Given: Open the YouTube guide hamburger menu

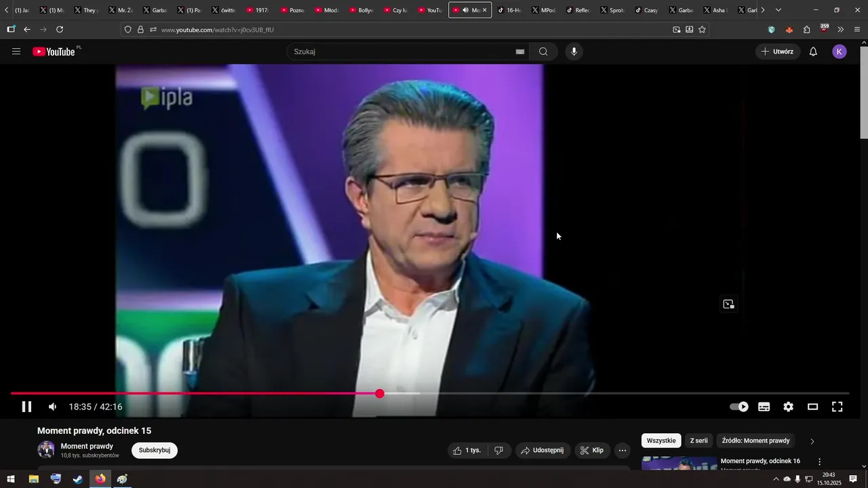Looking at the screenshot, I should (x=16, y=52).
